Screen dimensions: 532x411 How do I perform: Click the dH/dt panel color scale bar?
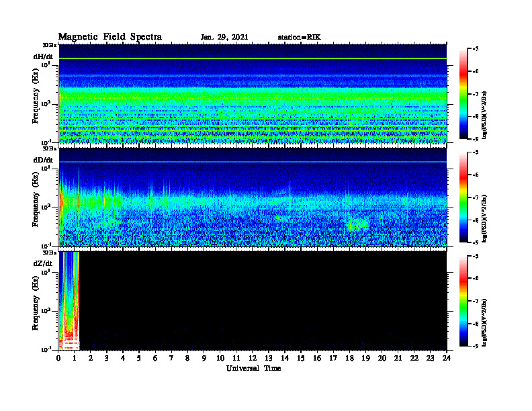(x=463, y=94)
